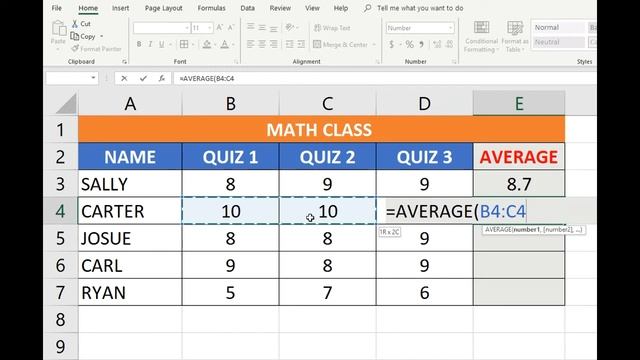Switch to the Formulas tab
Screen dimensions: 640x360
pyautogui.click(x=211, y=8)
